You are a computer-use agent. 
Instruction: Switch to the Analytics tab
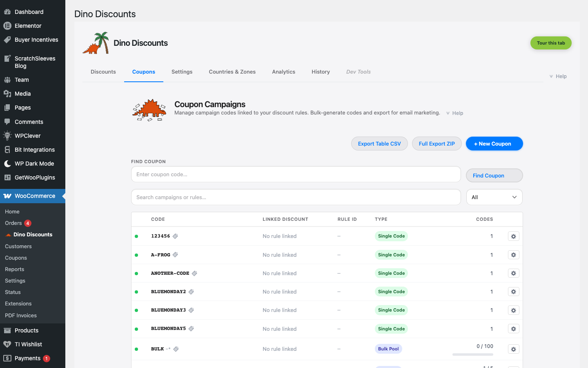(284, 72)
